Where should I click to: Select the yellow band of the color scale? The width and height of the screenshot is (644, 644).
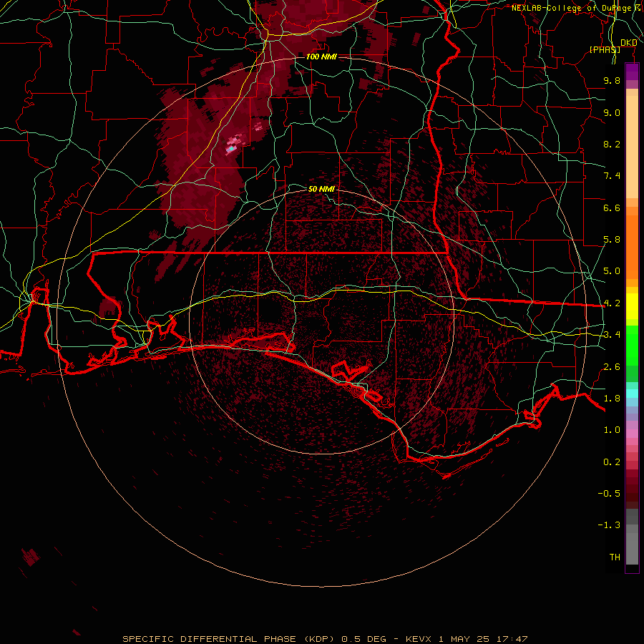(632, 306)
